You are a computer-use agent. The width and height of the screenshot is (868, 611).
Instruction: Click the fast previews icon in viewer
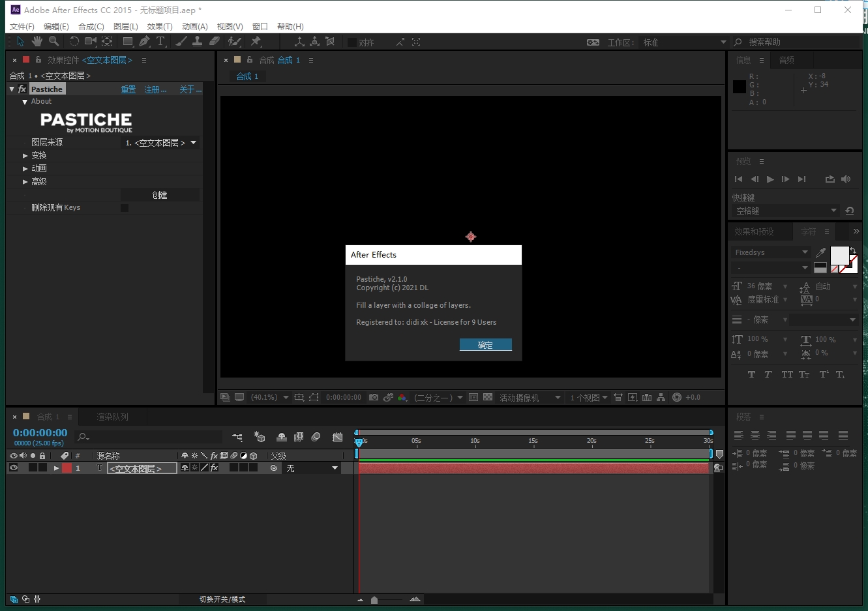[x=633, y=397]
